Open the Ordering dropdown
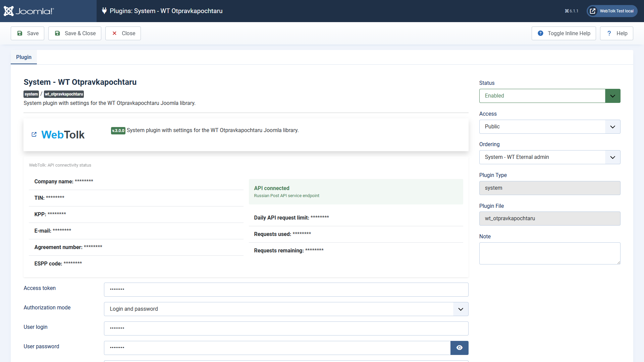The height and width of the screenshot is (362, 644). [550, 157]
